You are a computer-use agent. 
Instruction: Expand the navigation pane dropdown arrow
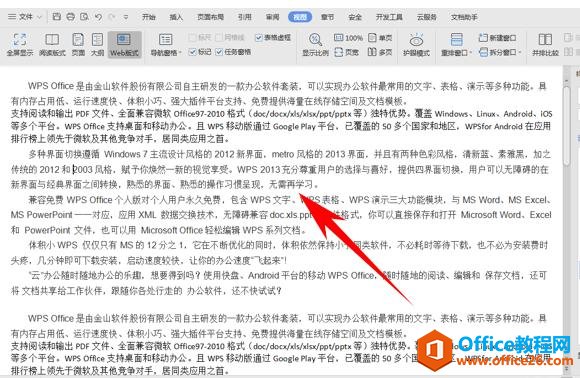(x=180, y=53)
